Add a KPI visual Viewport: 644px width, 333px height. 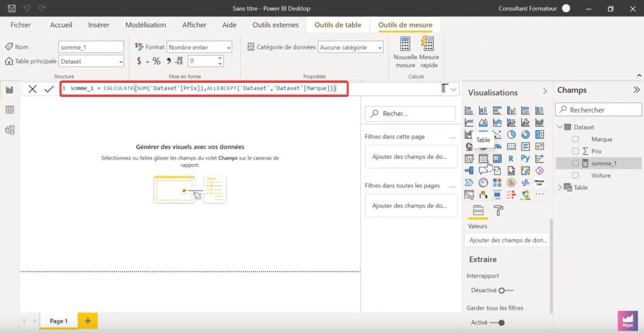[x=539, y=146]
